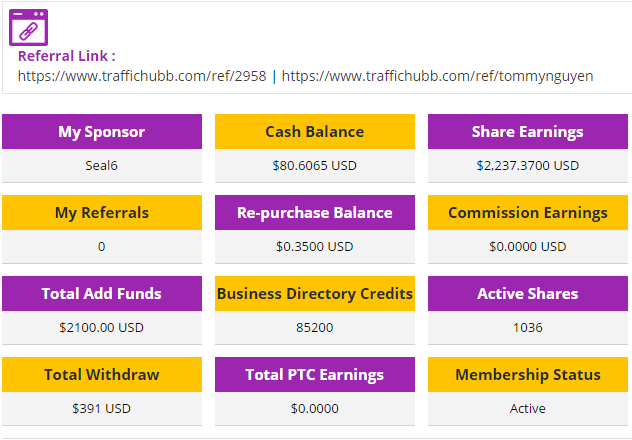Viewport: 632px width, 440px height.
Task: Select the $2,237.3700 USD share earnings value
Action: [527, 166]
